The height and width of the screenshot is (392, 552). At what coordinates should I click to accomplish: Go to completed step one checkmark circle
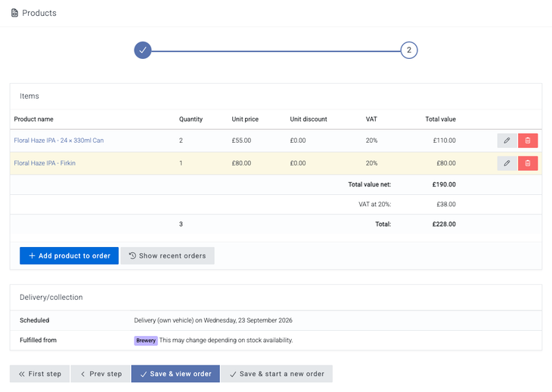143,51
